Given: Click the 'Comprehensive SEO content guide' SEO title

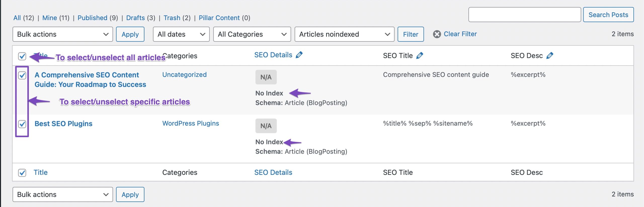Looking at the screenshot, I should (x=436, y=75).
